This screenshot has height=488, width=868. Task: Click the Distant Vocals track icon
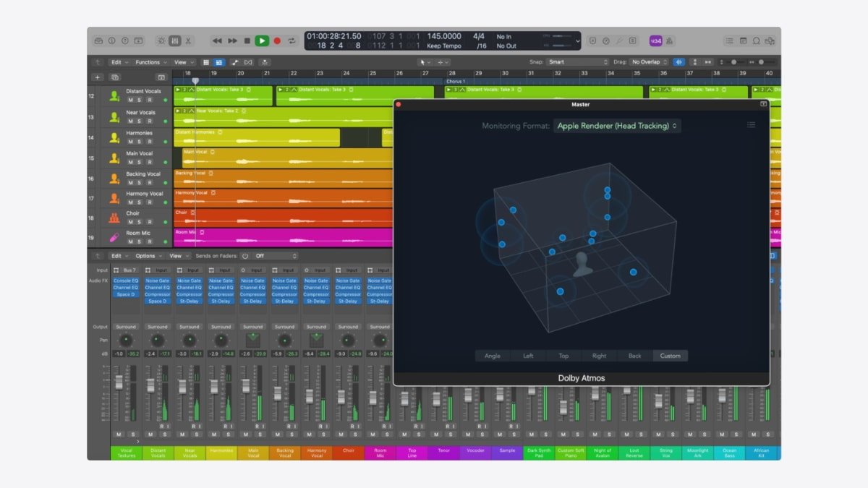coord(114,96)
